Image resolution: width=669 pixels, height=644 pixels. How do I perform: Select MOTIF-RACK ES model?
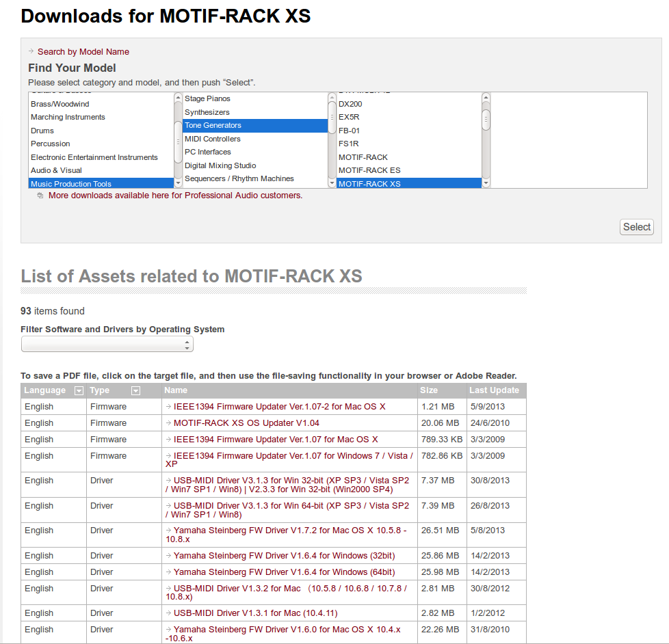point(409,170)
